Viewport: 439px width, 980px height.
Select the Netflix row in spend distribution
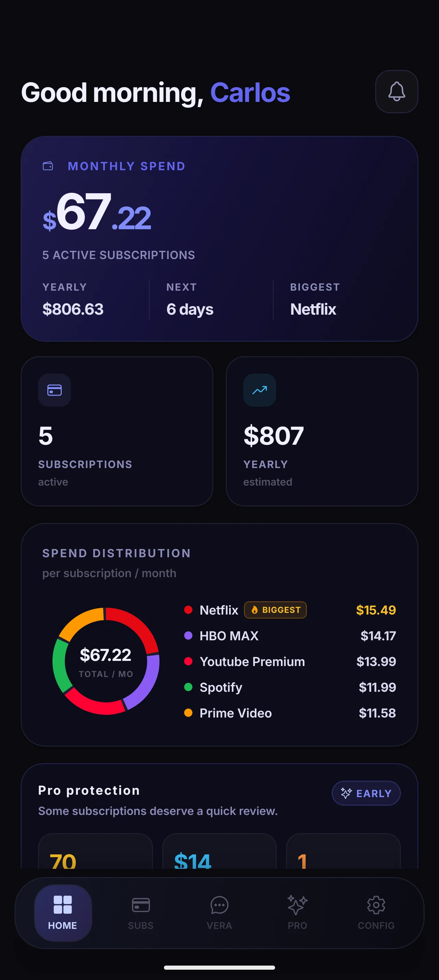point(290,610)
